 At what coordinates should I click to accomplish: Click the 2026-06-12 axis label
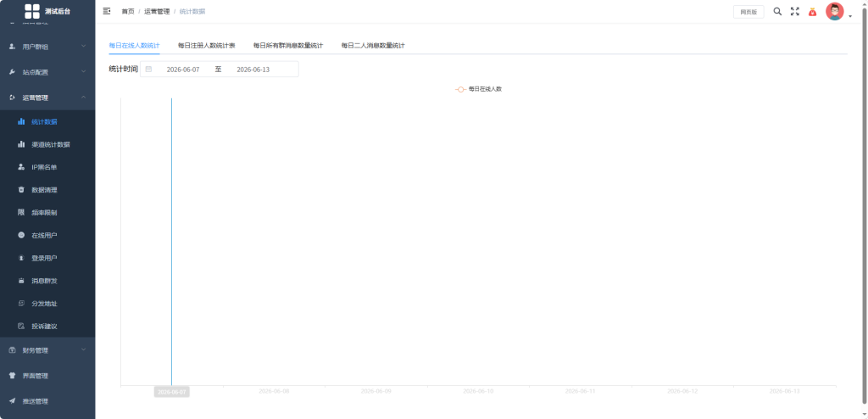[x=682, y=391]
